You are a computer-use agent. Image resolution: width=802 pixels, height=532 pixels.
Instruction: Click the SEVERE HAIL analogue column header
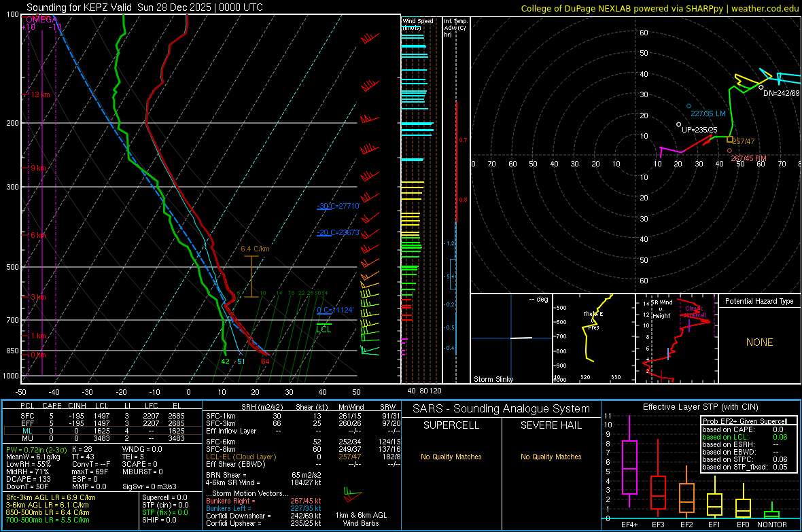pos(551,425)
